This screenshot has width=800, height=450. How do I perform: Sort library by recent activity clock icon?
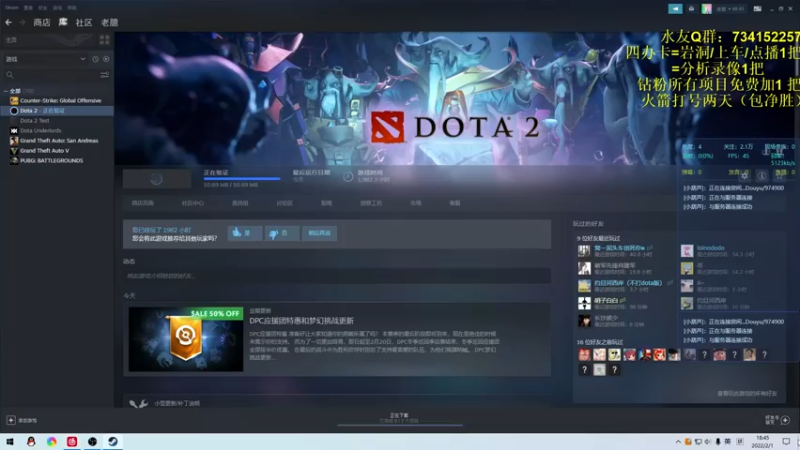[x=95, y=59]
